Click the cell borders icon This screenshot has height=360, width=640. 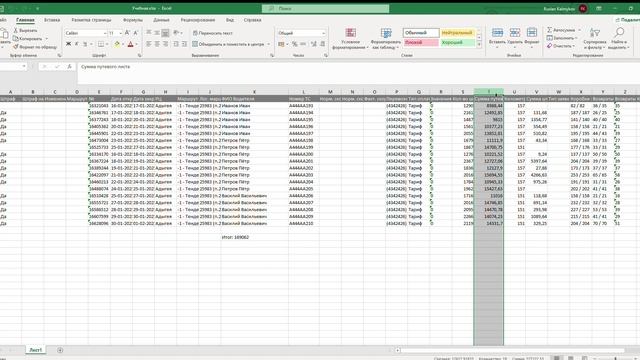pyautogui.click(x=101, y=44)
